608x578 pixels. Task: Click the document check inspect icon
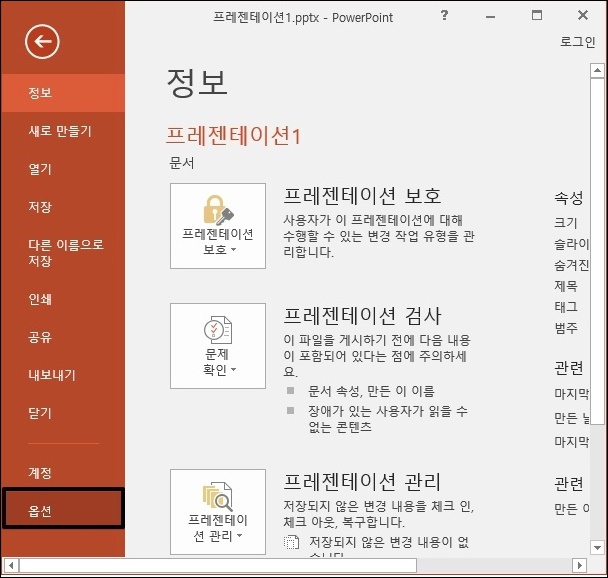pos(218,330)
